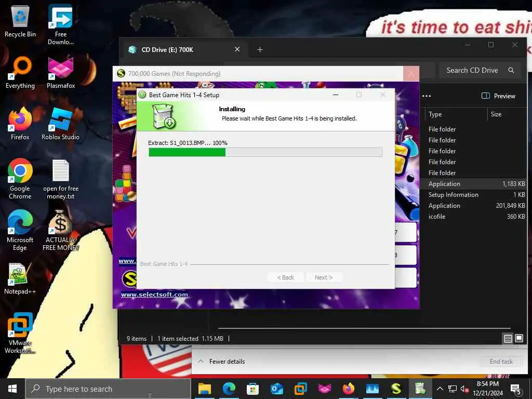Viewport: 532px width, 399px height.
Task: Minimize the Best Game Hits Setup window
Action: [x=336, y=95]
